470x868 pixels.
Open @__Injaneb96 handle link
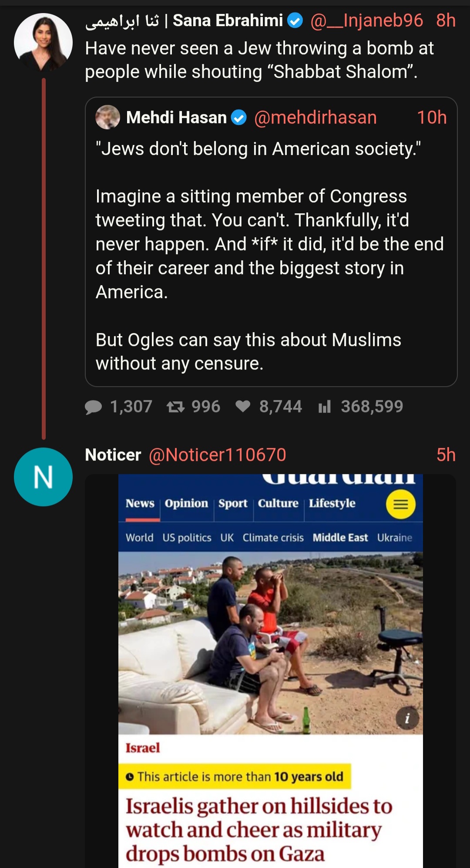point(366,20)
